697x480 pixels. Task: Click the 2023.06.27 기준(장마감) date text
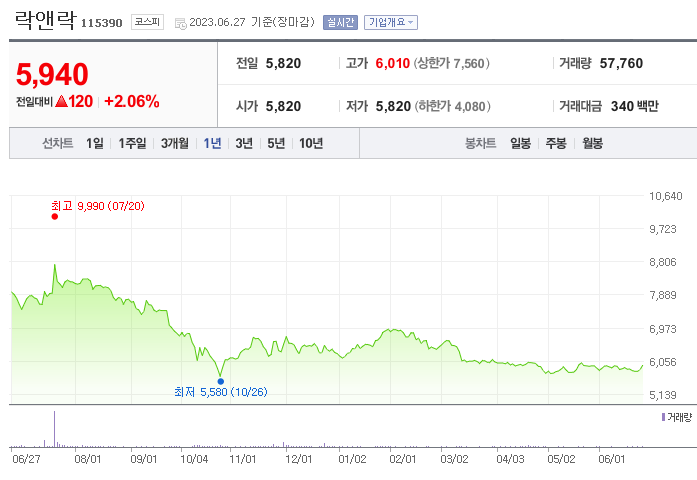(x=252, y=22)
